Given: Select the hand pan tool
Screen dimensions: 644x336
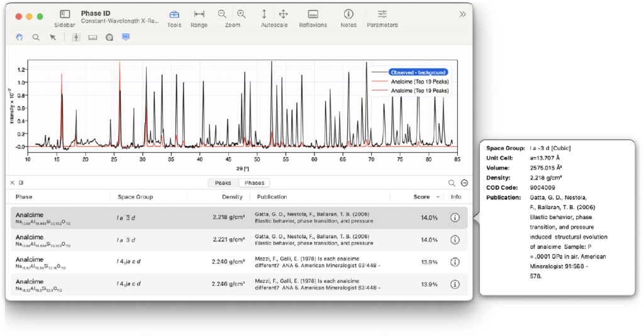Looking at the screenshot, I should tap(19, 37).
